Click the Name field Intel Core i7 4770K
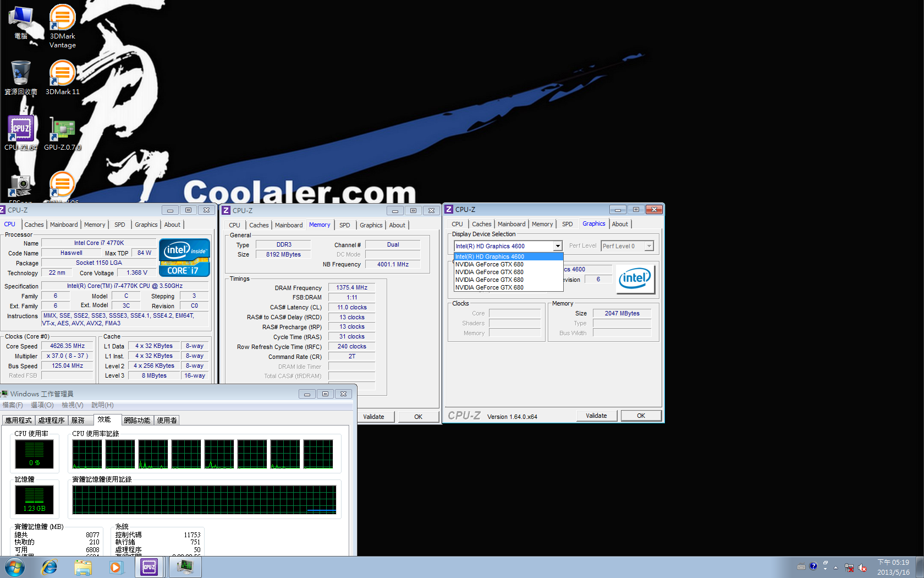This screenshot has height=578, width=924. (x=99, y=243)
